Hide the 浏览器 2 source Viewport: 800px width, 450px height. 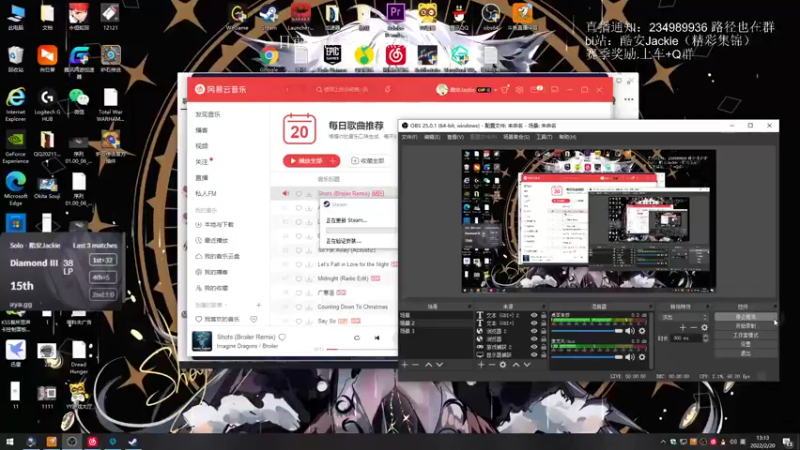click(x=534, y=331)
